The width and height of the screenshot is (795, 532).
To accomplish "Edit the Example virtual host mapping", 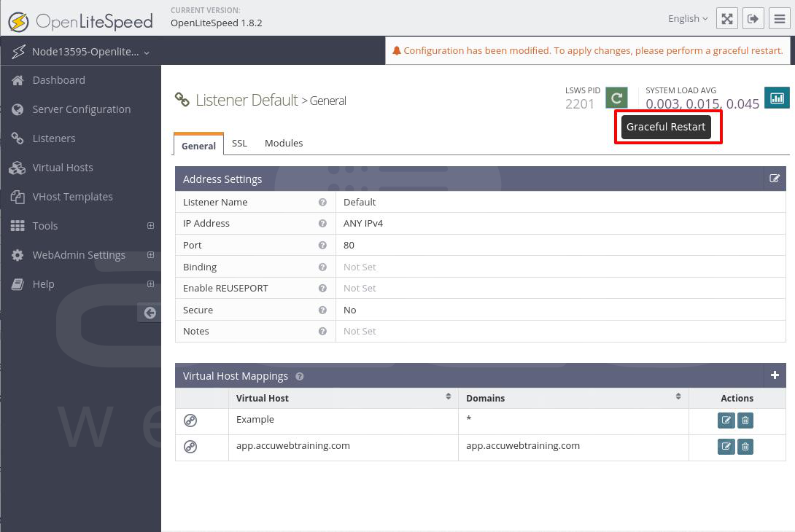I will click(726, 420).
